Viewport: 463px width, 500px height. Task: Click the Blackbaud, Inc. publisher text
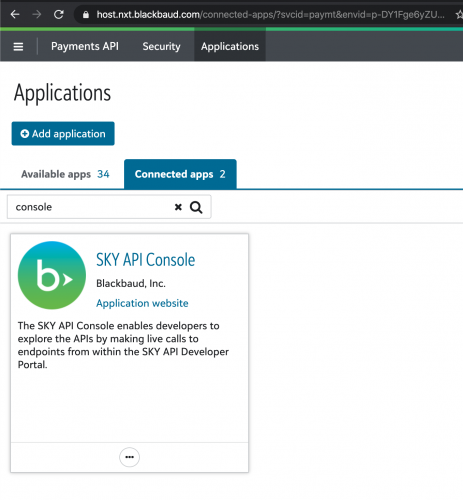131,283
